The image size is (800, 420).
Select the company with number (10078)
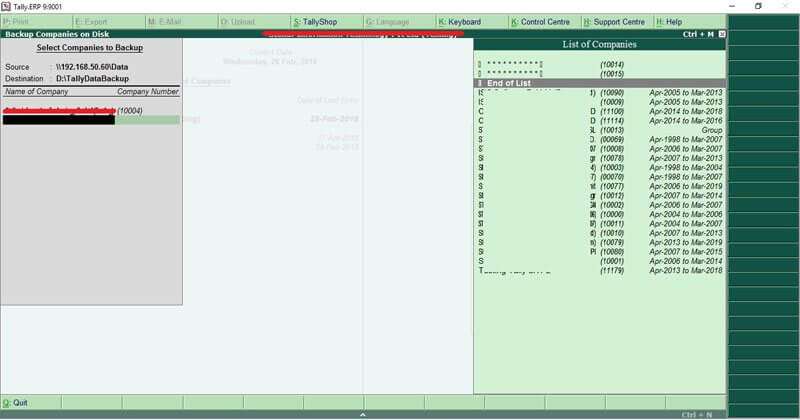[x=599, y=158]
